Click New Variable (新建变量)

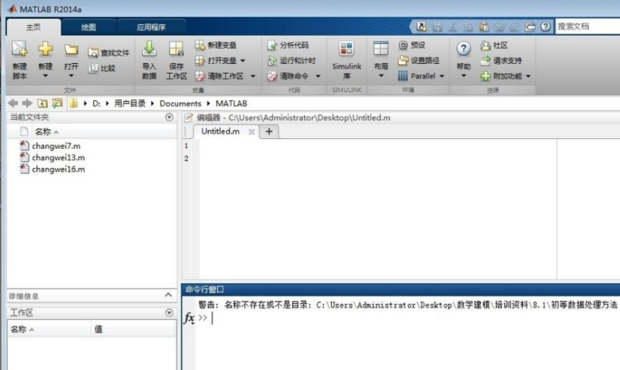click(x=215, y=45)
